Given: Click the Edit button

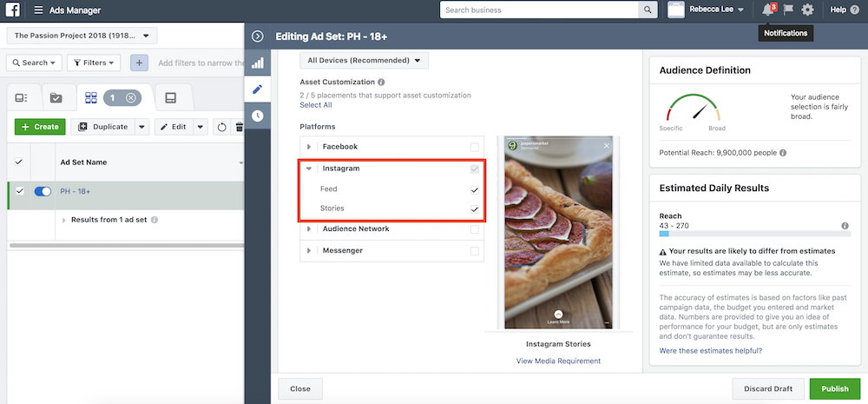Looking at the screenshot, I should click(174, 127).
